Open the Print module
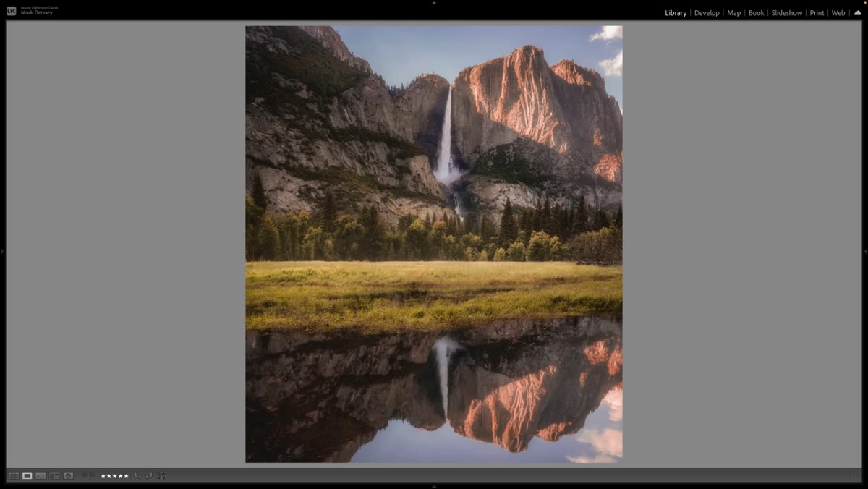 [817, 13]
